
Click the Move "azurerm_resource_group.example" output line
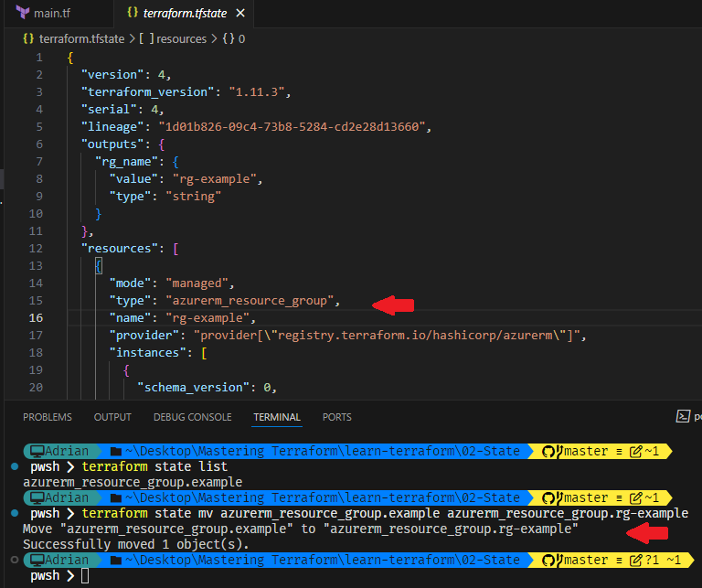tap(301, 529)
